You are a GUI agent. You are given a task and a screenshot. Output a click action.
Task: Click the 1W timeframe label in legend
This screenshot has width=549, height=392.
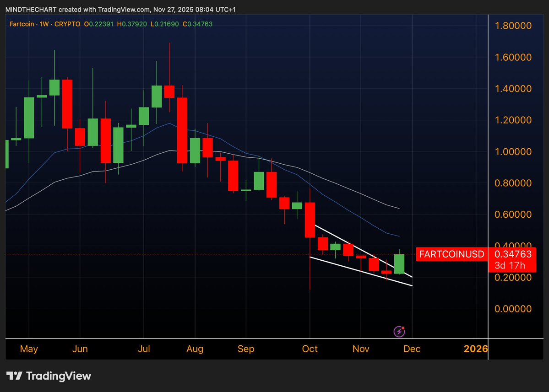point(44,24)
